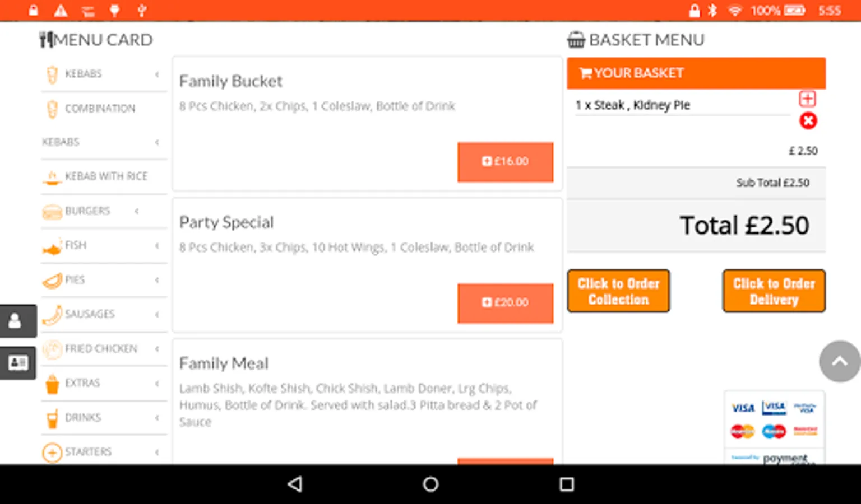Add Party Special for £20.00
This screenshot has width=861, height=504.
click(505, 303)
